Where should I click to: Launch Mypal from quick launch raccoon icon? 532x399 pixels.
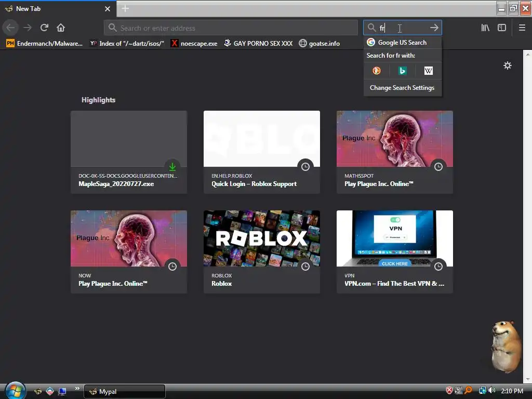point(37,392)
